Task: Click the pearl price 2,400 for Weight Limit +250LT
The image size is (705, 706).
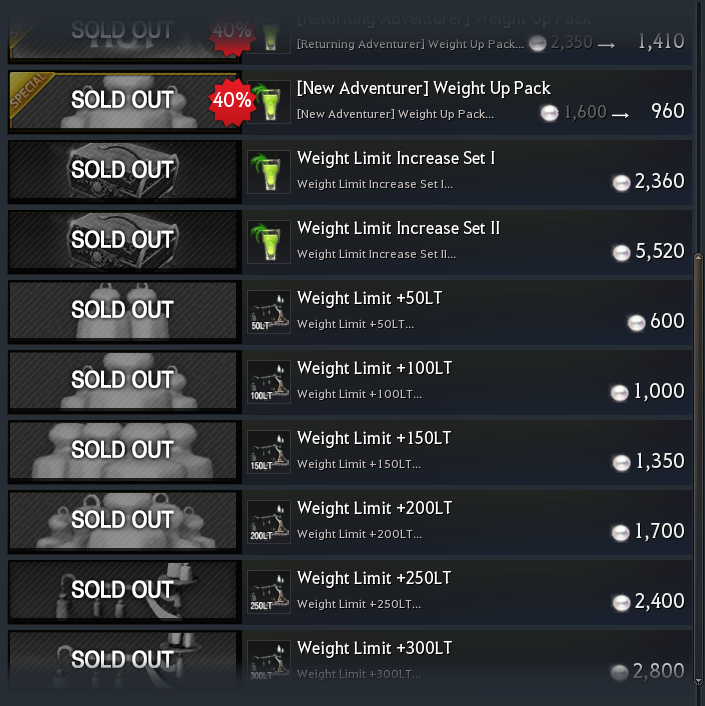Action: [x=659, y=601]
